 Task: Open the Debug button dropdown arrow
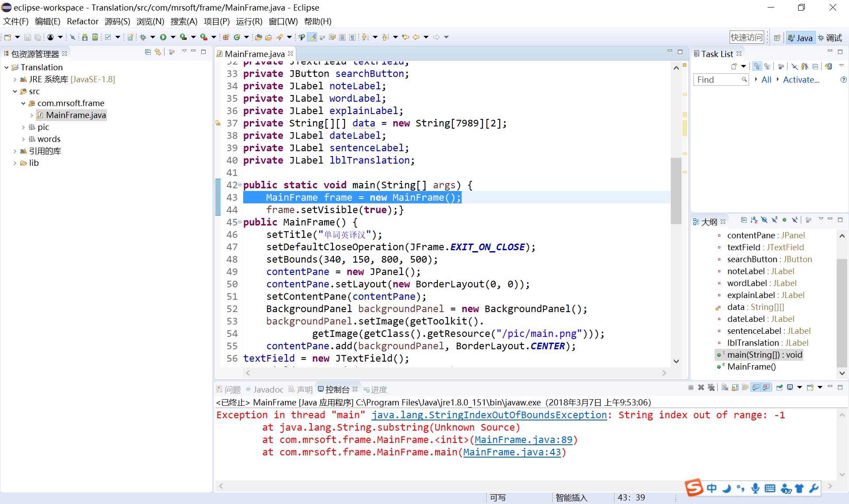153,37
